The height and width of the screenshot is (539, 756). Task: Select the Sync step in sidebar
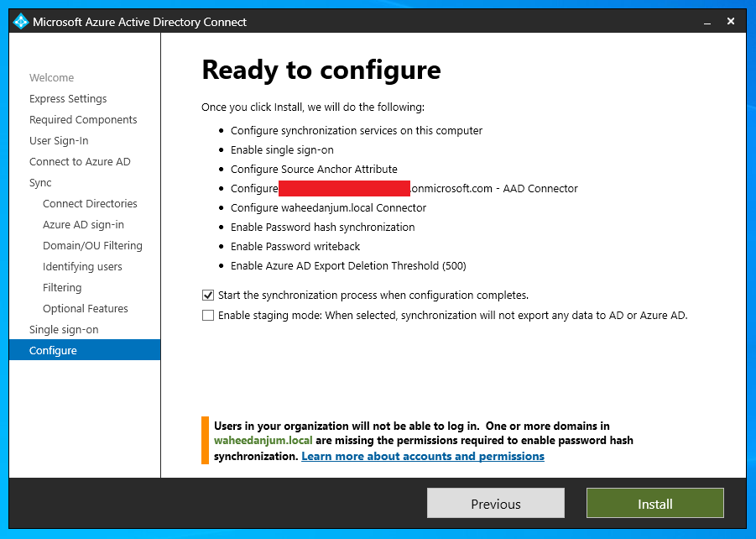click(40, 183)
